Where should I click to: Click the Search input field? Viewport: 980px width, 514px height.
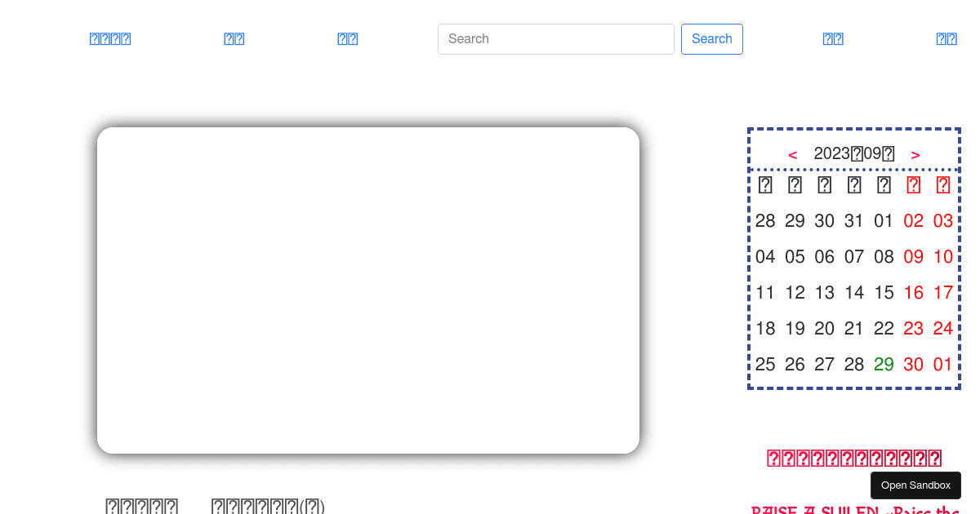(x=556, y=39)
